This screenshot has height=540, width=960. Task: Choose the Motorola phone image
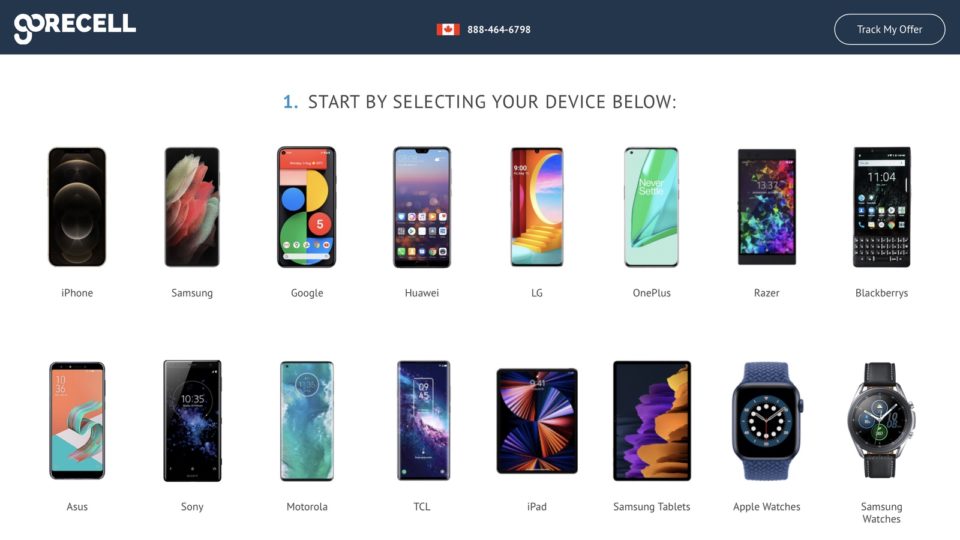307,421
